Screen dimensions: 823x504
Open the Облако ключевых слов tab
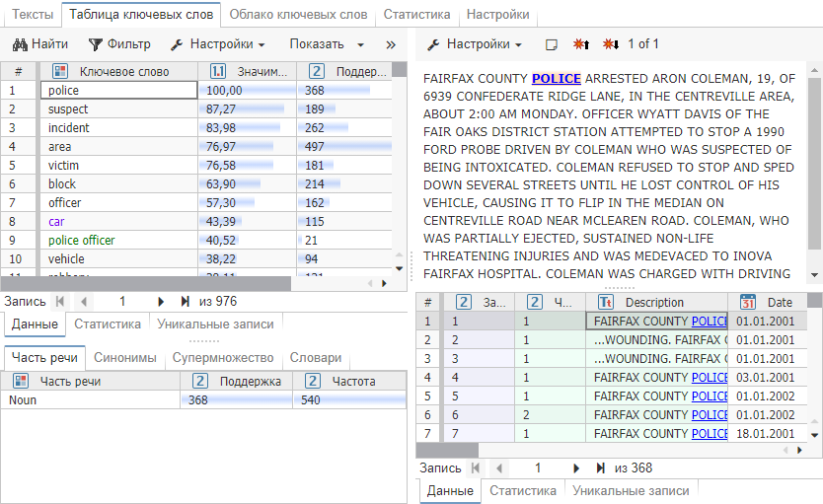[298, 14]
